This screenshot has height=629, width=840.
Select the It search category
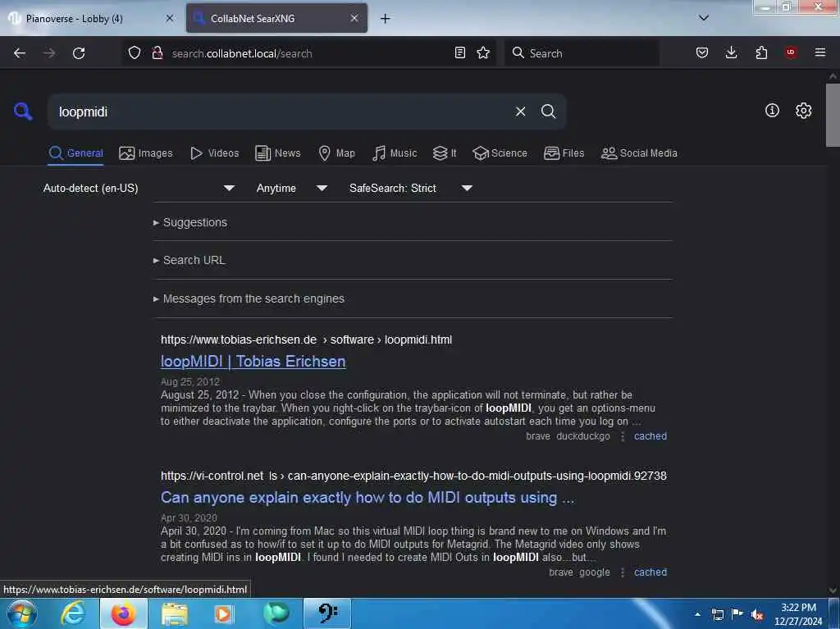coord(445,153)
